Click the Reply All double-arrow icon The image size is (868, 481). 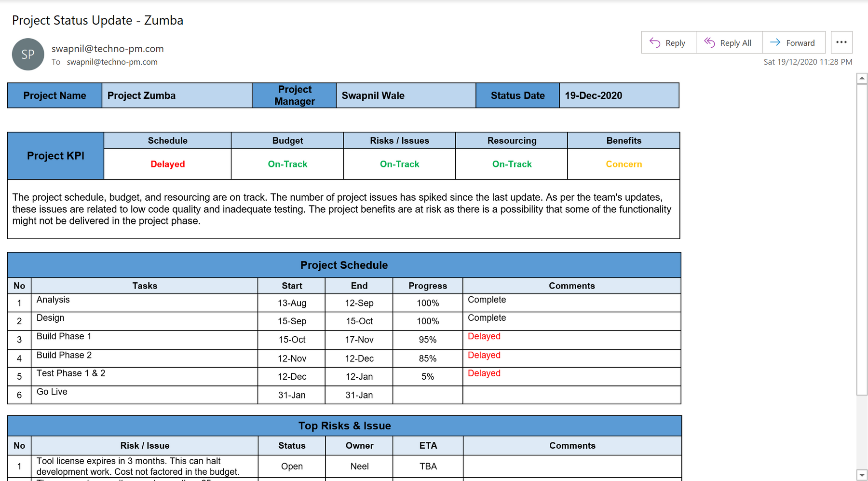[x=709, y=42]
